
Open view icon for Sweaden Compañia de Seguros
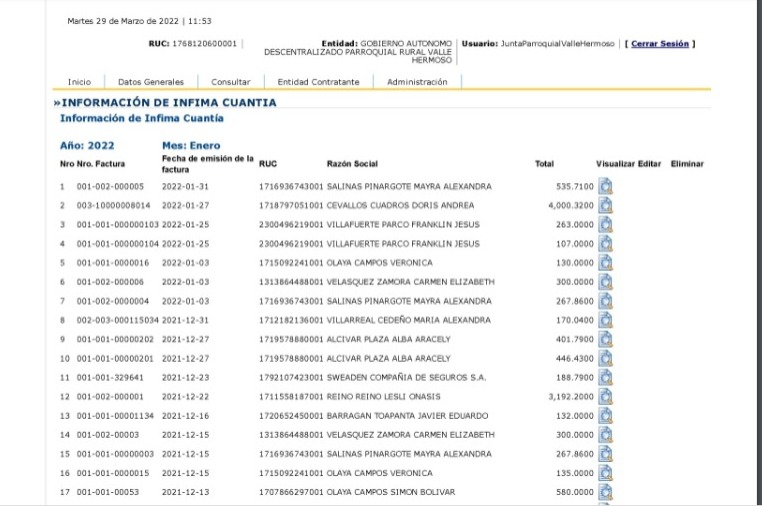tap(605, 377)
